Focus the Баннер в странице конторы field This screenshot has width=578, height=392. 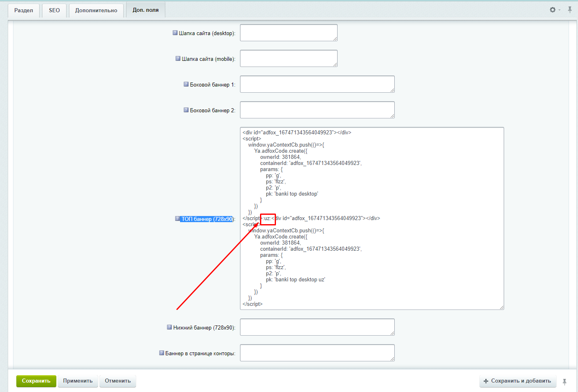pyautogui.click(x=317, y=353)
